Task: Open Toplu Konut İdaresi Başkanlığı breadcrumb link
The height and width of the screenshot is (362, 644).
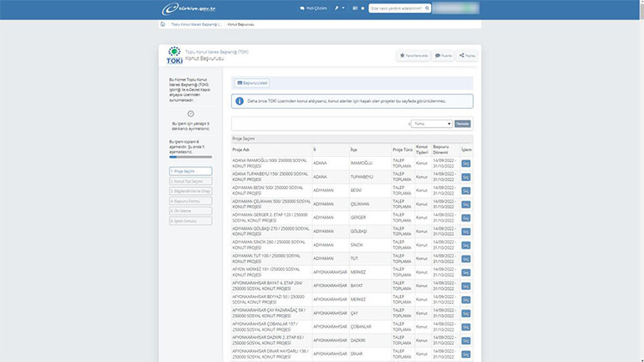Action: pos(196,24)
